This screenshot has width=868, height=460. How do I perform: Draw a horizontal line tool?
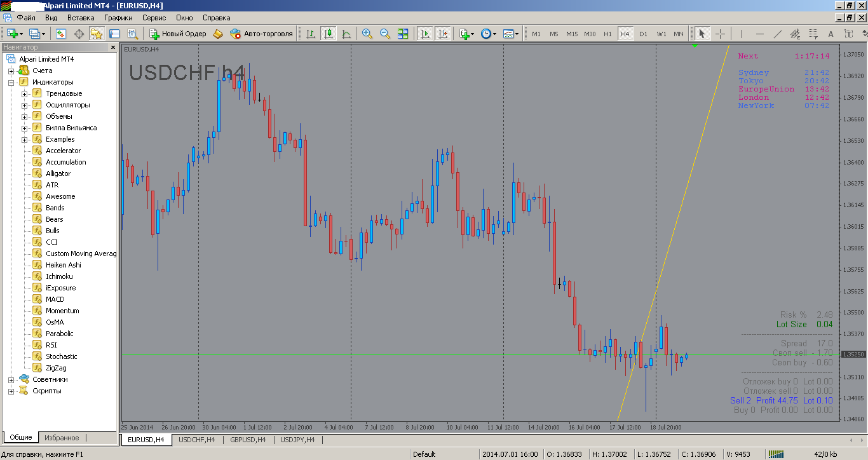coord(760,34)
